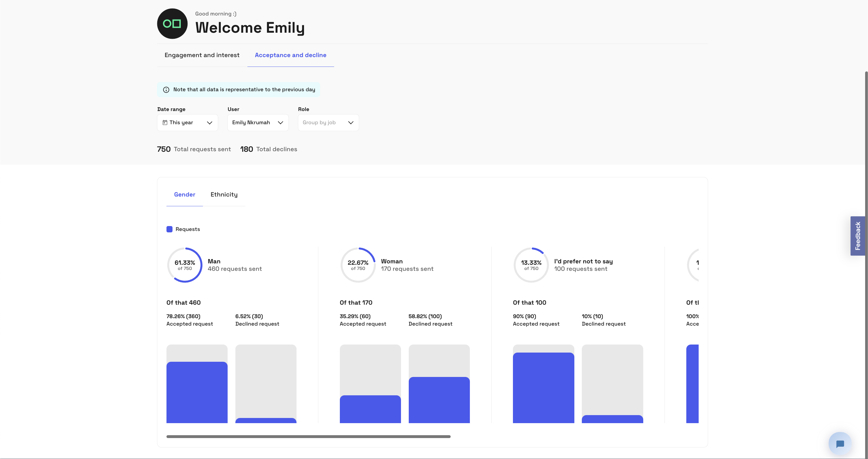The image size is (868, 459).
Task: Click the Man donut chart showing 61.33%
Action: click(x=185, y=265)
